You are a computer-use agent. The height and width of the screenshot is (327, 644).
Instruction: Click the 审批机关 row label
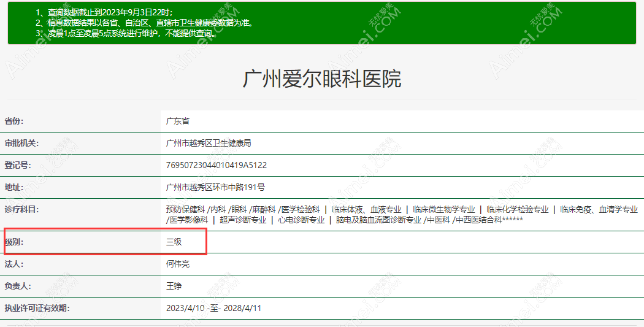[22, 144]
